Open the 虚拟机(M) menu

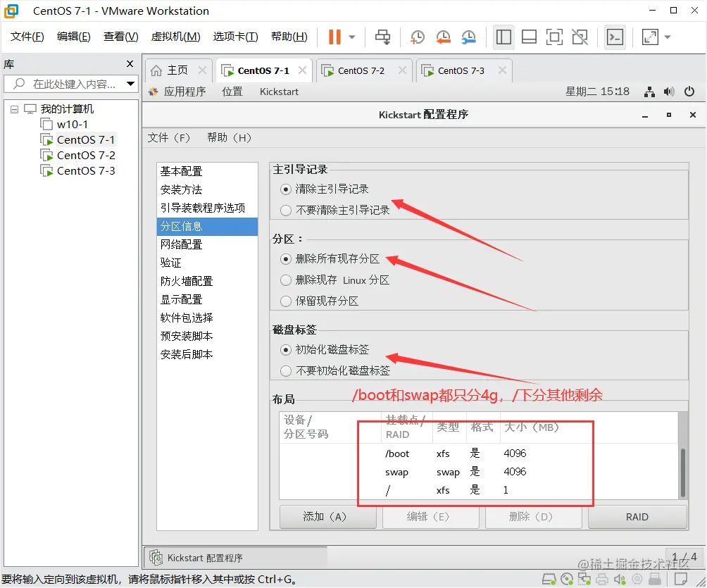[x=175, y=37]
